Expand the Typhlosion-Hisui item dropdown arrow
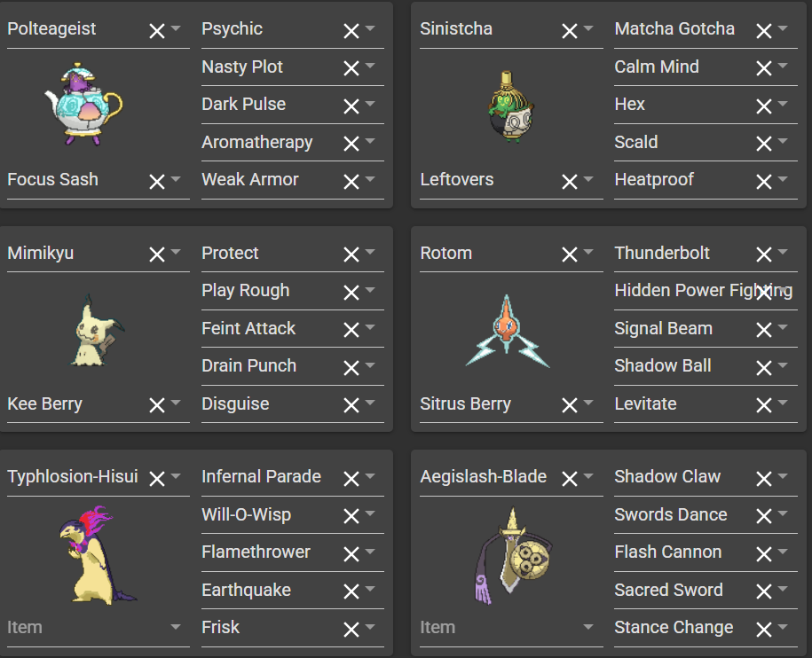The height and width of the screenshot is (658, 812). click(x=176, y=626)
